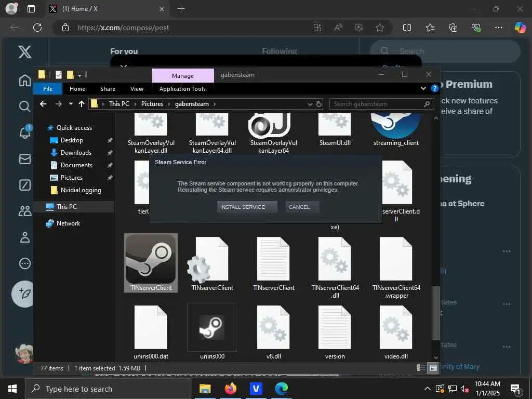Select the SteamOverlayVulkanLayer.dll file
Screen dimensions: 532x399
tap(151, 134)
